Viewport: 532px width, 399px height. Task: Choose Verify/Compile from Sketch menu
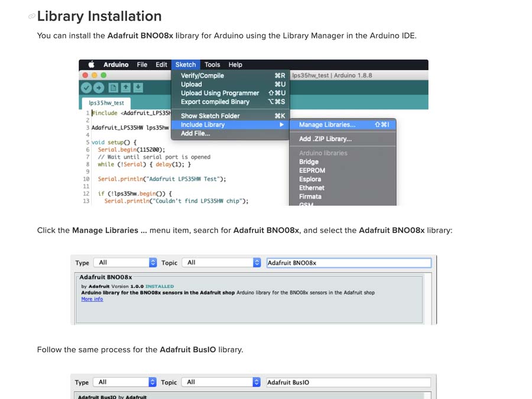pos(231,76)
